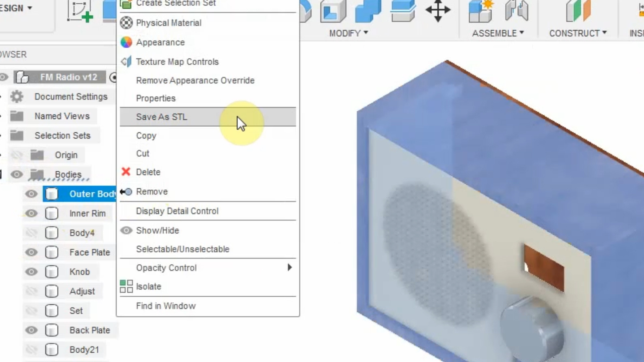Select the Face Plate tree item

click(90, 252)
